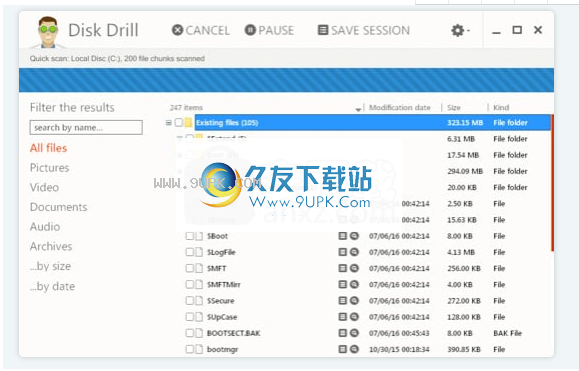Sort by Kind column header
579x371 pixels.
[501, 107]
